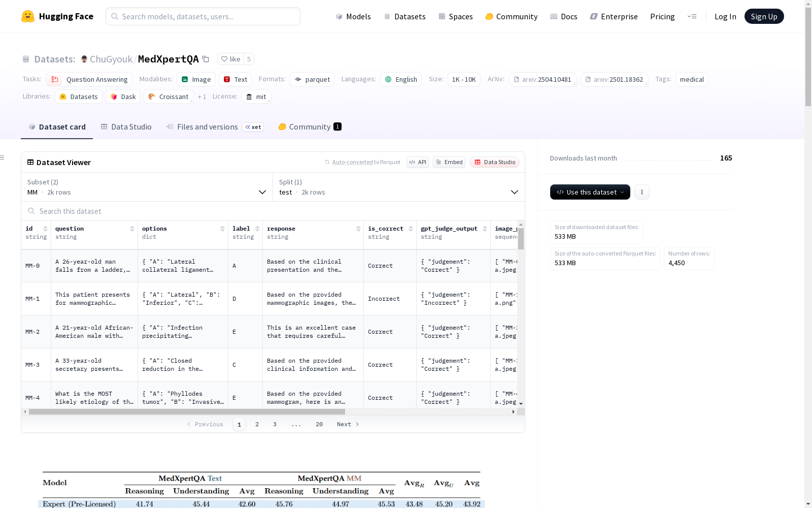This screenshot has width=812, height=508.
Task: Sort by the gpt_judge_output column
Action: click(x=485, y=229)
